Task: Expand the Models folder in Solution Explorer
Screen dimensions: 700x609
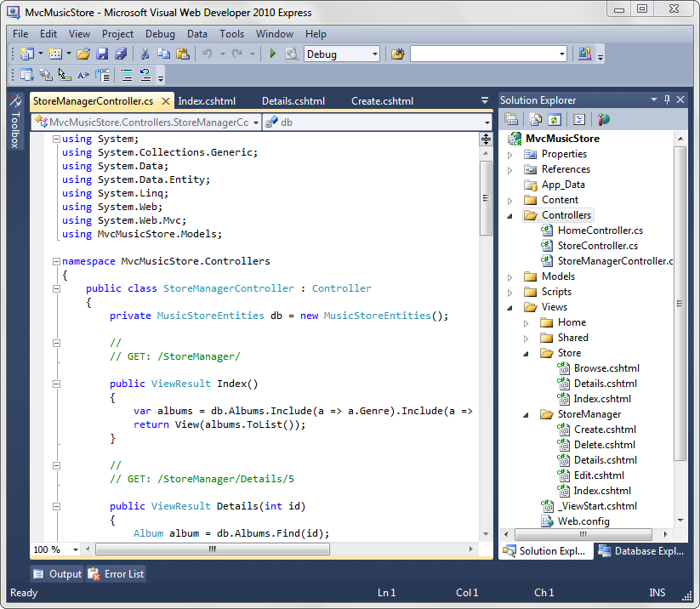Action: click(510, 277)
